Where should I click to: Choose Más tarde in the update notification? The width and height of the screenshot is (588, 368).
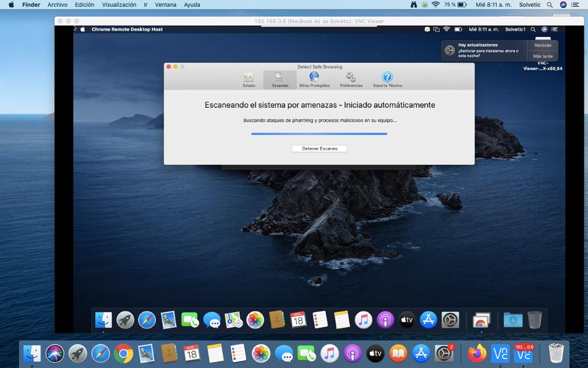pos(543,56)
